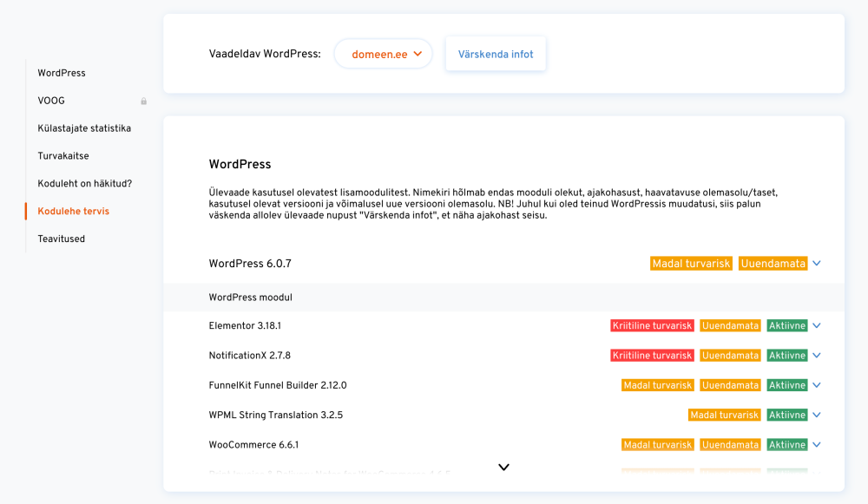Select Turvakaitse in the sidebar
868x504 pixels.
click(x=63, y=156)
